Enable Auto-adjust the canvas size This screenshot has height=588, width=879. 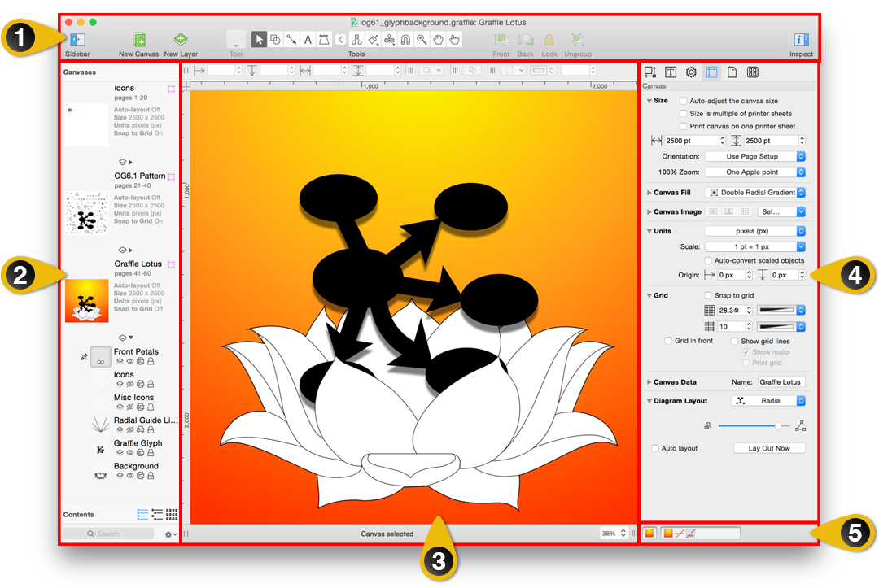[x=684, y=101]
